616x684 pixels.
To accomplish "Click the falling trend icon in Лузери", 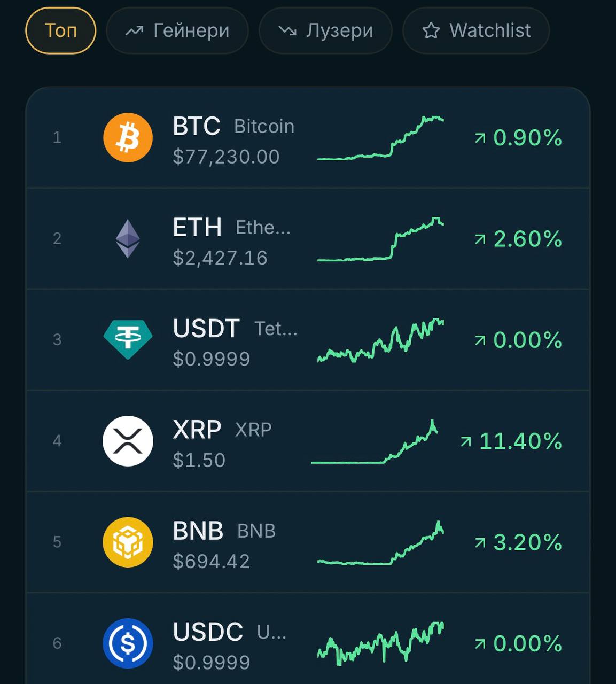I will coord(287,31).
